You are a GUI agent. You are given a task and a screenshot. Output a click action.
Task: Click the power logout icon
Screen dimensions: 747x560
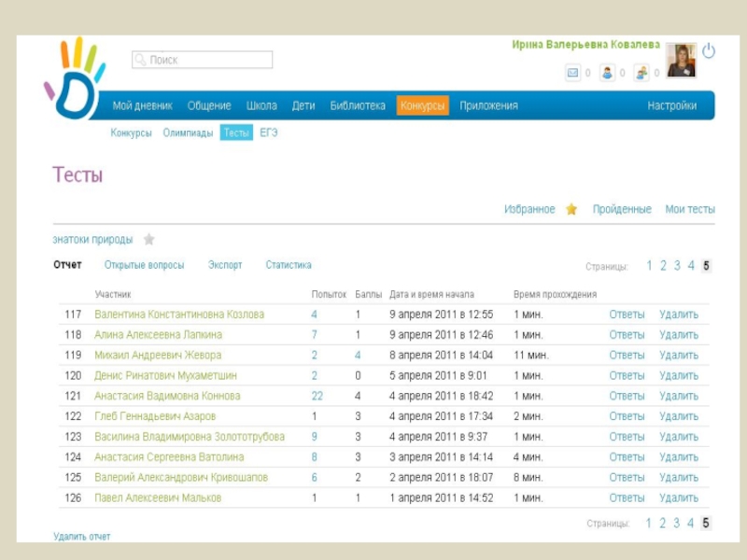[x=708, y=51]
